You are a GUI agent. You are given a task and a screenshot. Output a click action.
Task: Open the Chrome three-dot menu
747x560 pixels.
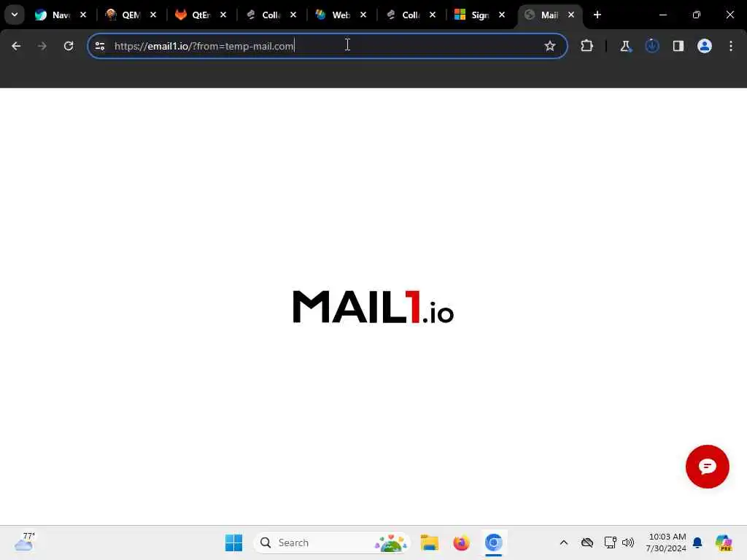731,46
